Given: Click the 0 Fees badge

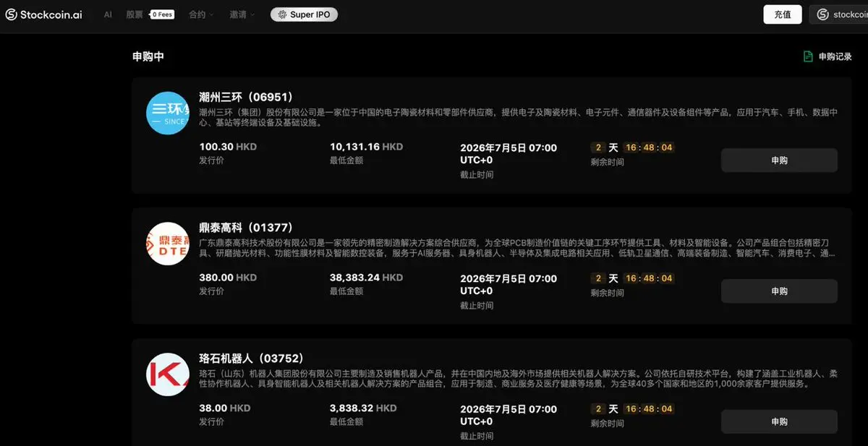Looking at the screenshot, I should (x=162, y=14).
